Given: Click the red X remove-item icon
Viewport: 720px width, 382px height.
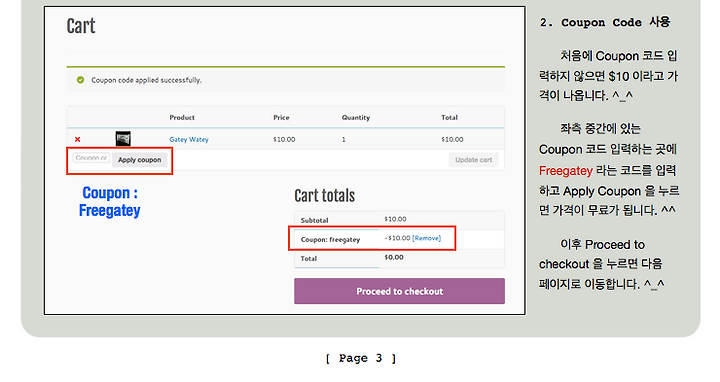Looking at the screenshot, I should coord(78,139).
